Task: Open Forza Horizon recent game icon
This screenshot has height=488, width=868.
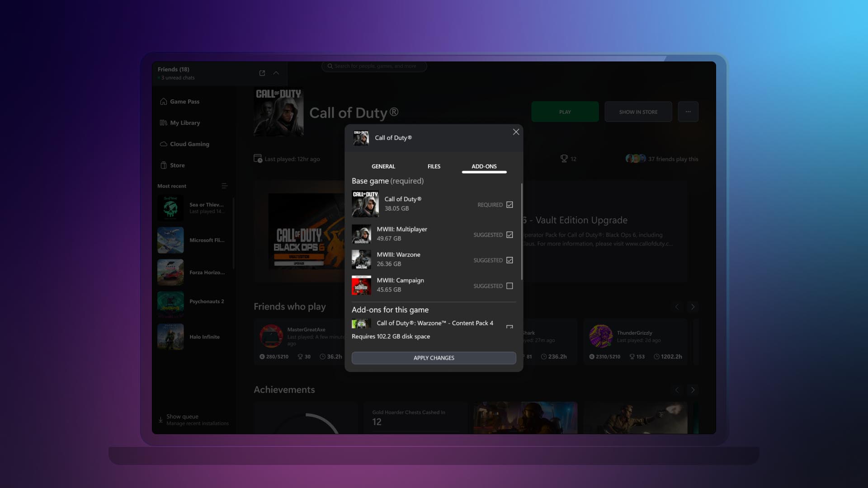Action: pos(170,272)
